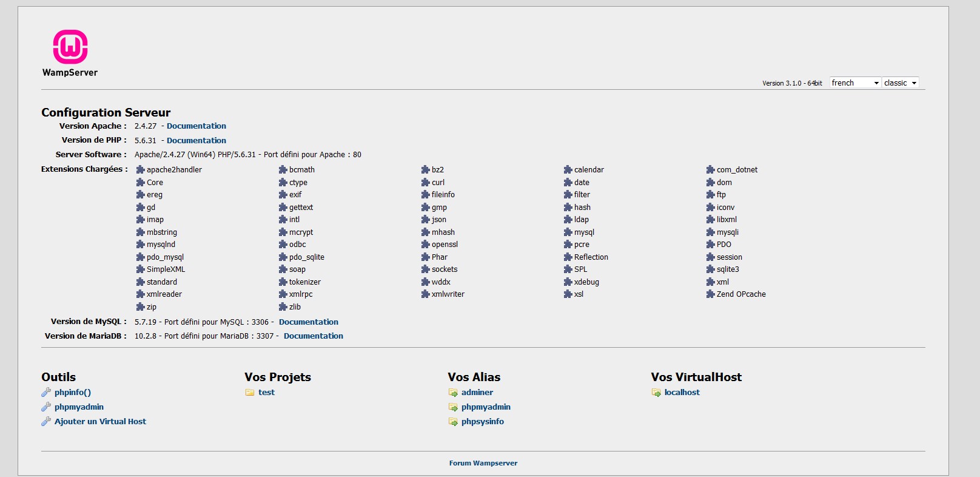Click the alias icon next to adminer
Screen dimensions: 980x477
[453, 393]
